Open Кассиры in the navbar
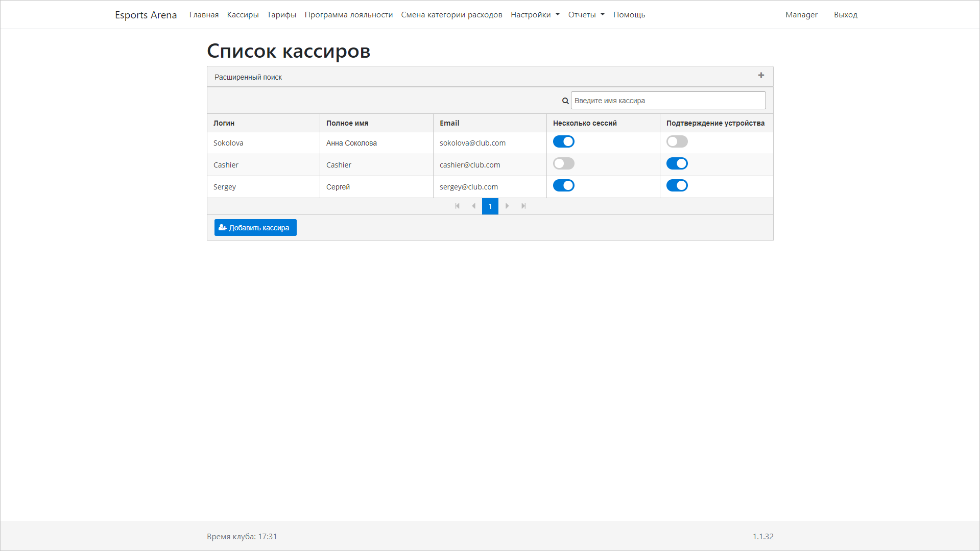Screen dimensions: 980x551 243,15
